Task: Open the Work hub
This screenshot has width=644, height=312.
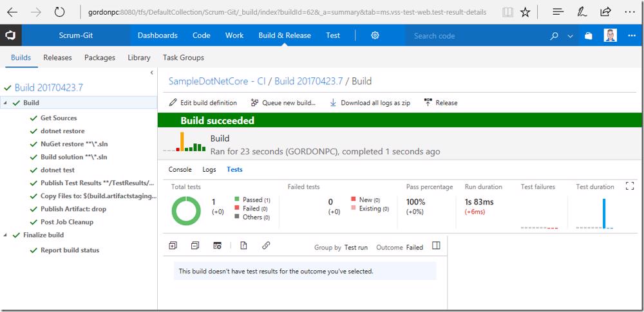Action: [x=234, y=35]
